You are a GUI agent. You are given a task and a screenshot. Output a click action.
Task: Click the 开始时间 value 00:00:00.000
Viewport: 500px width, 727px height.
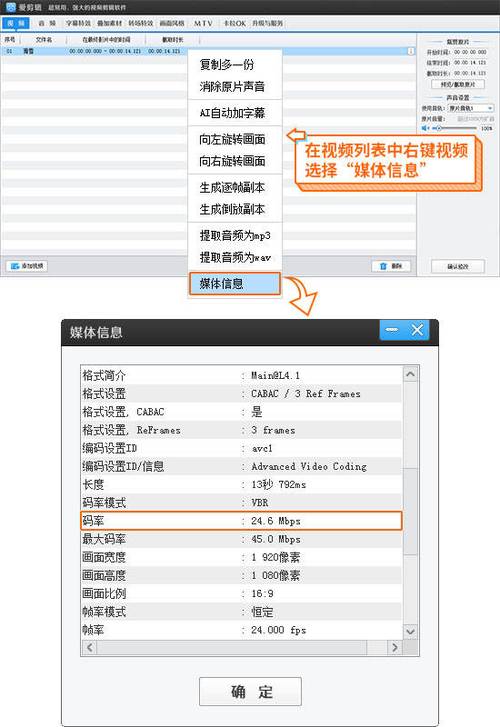pos(470,52)
